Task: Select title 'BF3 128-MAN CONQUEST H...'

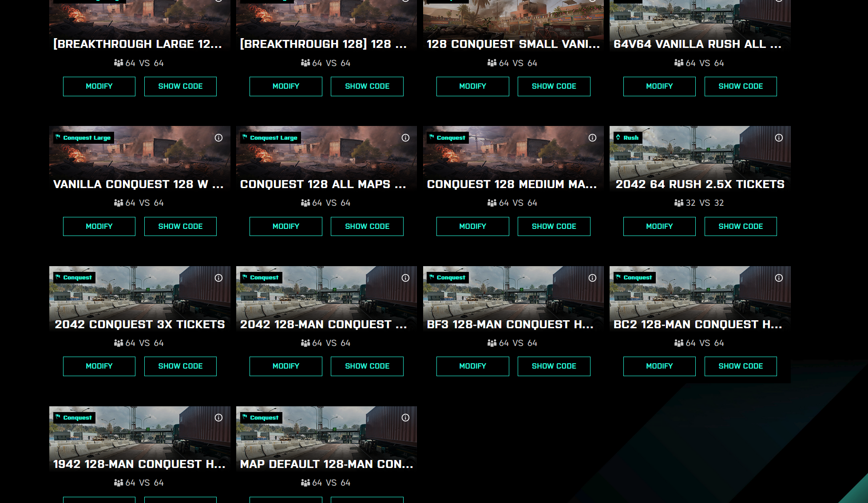Action: tap(510, 324)
